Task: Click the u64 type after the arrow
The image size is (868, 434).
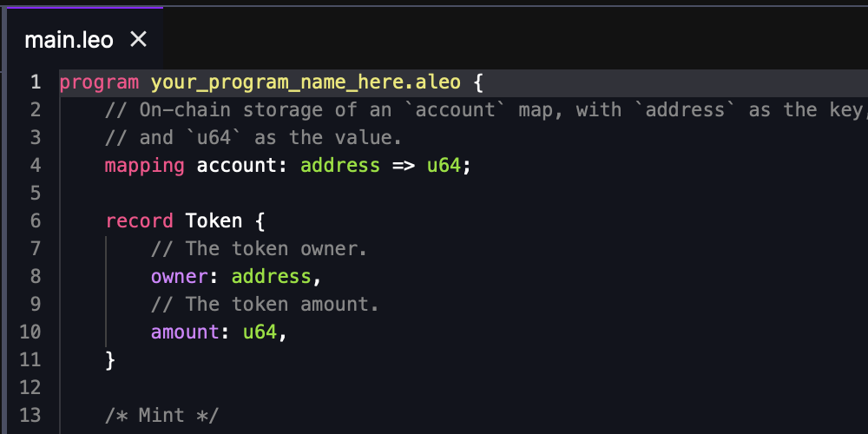Action: [444, 166]
